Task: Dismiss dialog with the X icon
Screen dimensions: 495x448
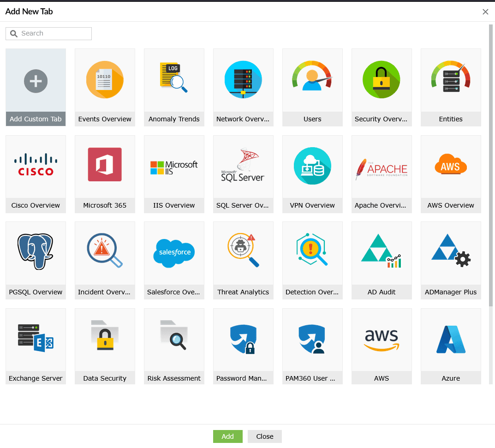Action: [485, 12]
